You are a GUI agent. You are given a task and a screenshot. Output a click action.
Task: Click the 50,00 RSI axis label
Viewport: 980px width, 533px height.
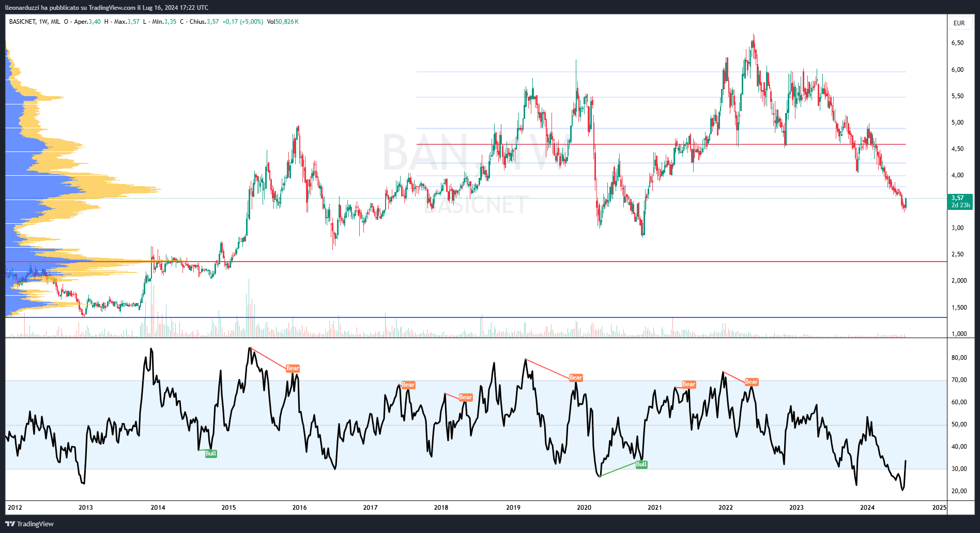[959, 424]
